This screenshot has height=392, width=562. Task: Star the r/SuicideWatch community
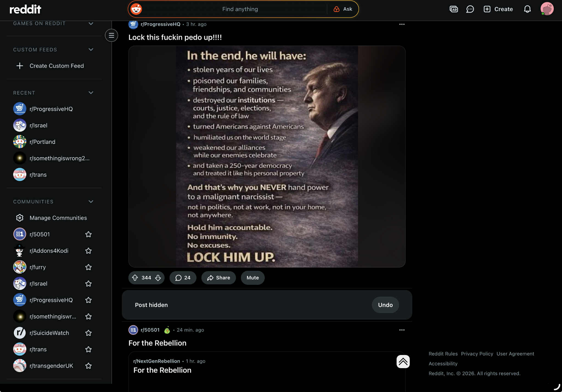click(x=88, y=333)
